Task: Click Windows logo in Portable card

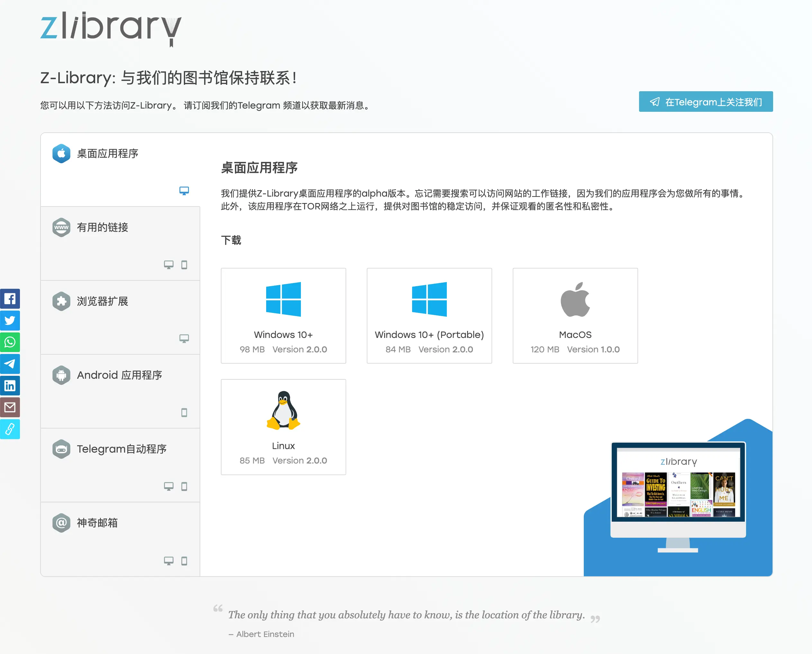Action: pyautogui.click(x=429, y=299)
